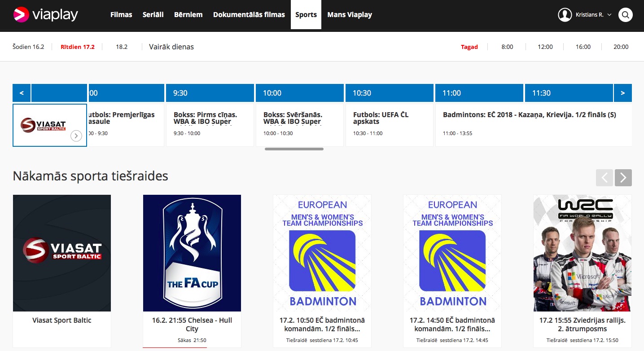Open Bokss: Svēršanās programme at 10:00

pos(300,125)
